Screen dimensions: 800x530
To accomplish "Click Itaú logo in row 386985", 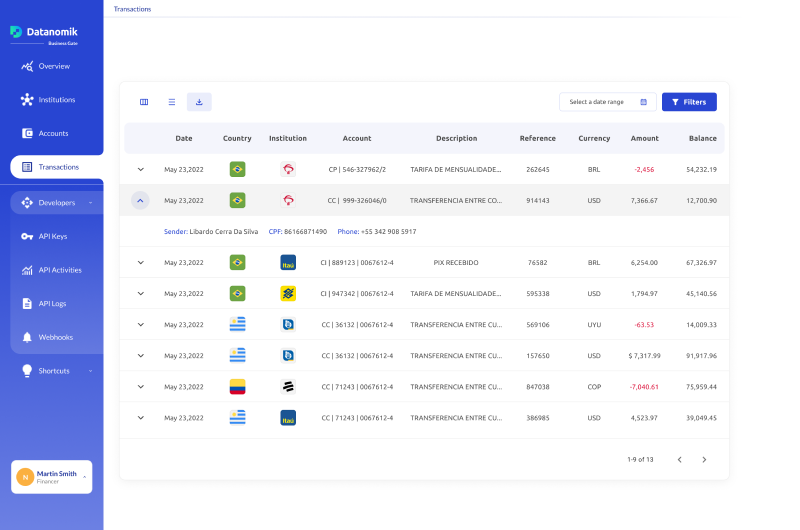I will 288,418.
